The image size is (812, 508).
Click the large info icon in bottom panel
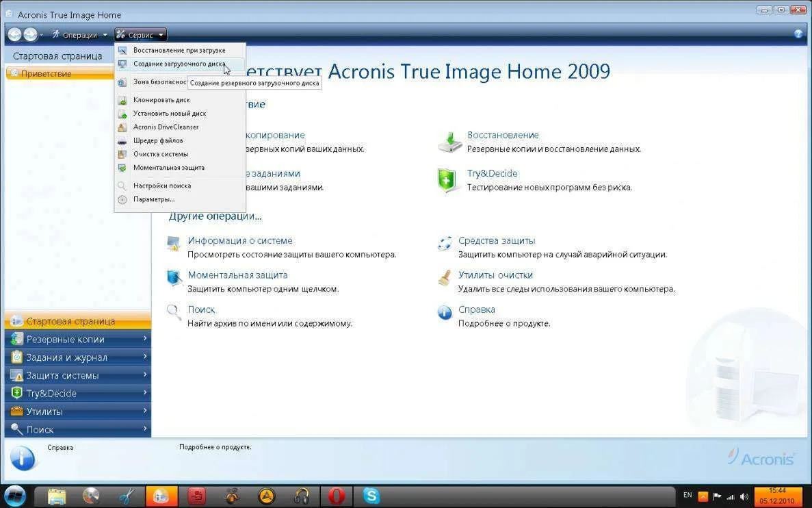pos(23,458)
